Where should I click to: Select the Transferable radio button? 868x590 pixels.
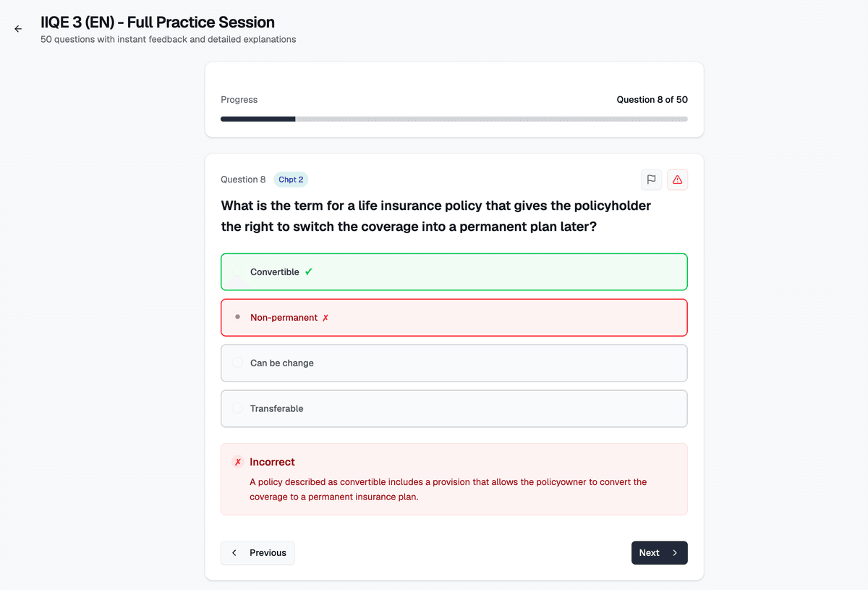point(237,408)
